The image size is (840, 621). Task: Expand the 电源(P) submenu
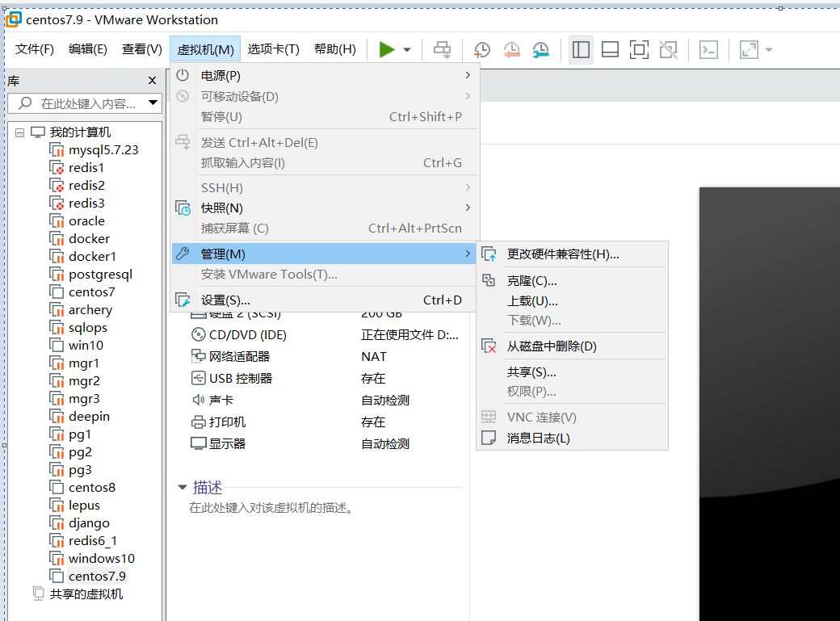[x=325, y=76]
